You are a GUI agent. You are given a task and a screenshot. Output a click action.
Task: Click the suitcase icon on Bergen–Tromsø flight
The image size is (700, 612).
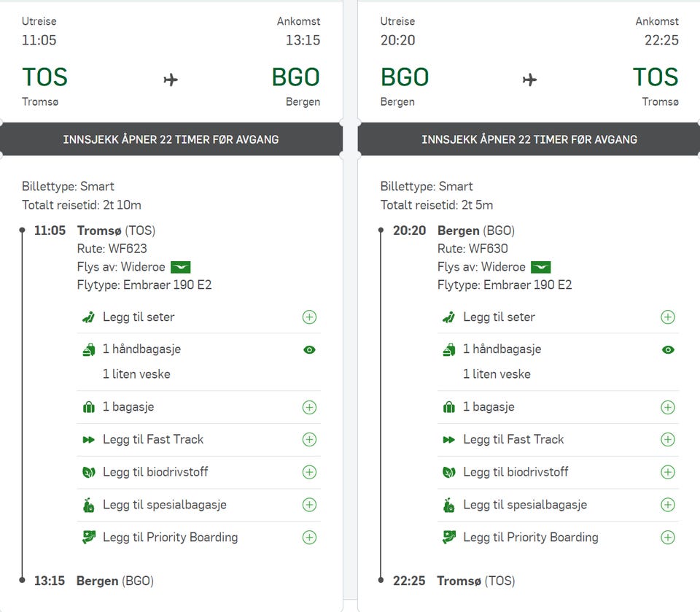(448, 407)
